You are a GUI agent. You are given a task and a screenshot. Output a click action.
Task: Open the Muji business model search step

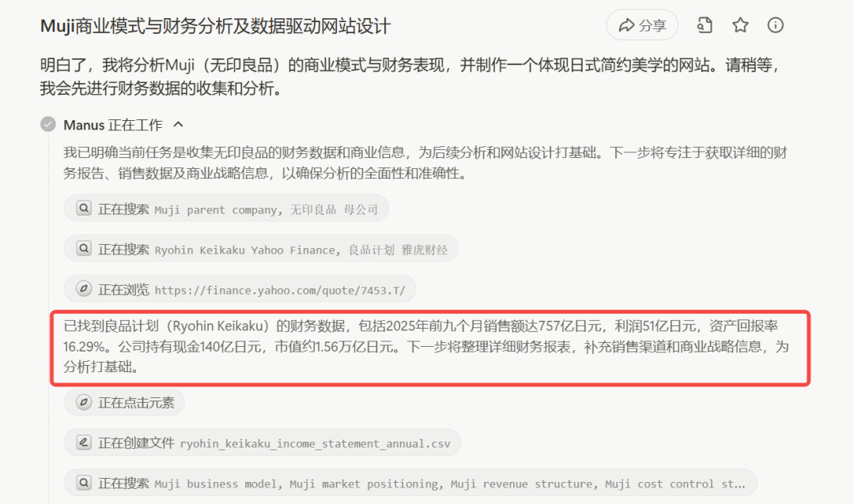pyautogui.click(x=410, y=483)
